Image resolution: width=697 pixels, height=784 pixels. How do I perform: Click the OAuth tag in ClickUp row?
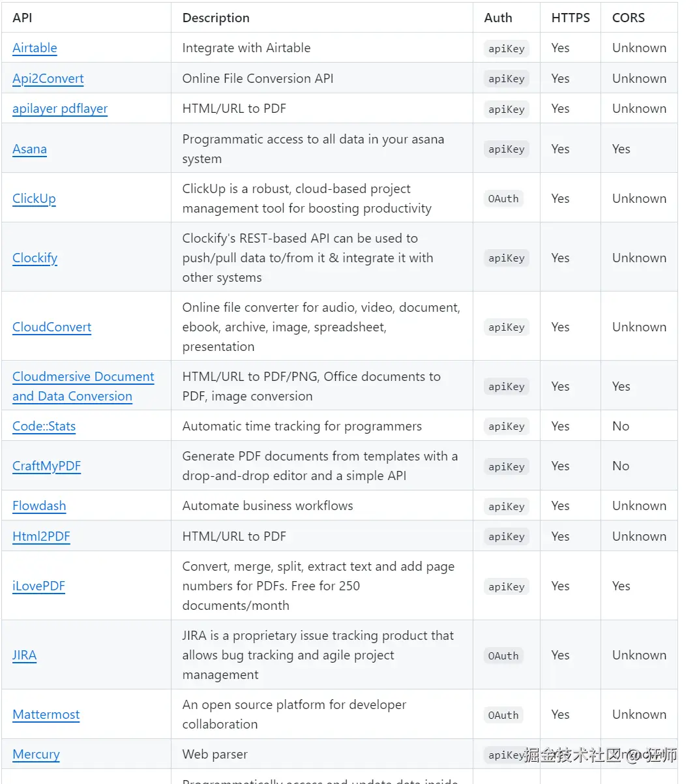coord(503,199)
